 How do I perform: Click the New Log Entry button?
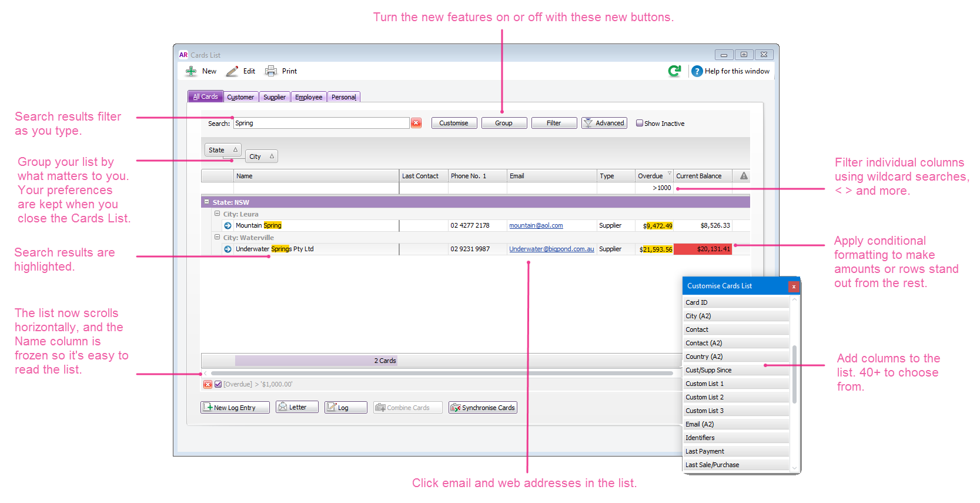click(x=235, y=407)
